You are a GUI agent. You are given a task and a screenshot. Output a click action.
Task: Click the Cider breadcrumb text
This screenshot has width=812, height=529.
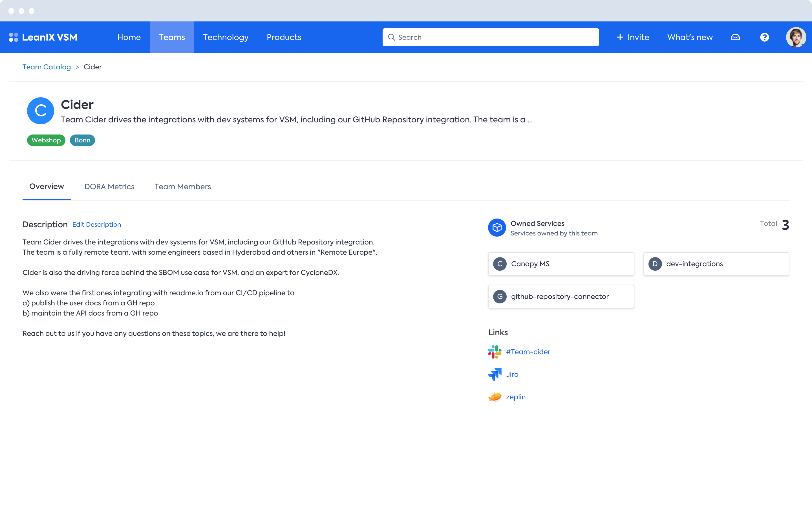(x=93, y=67)
